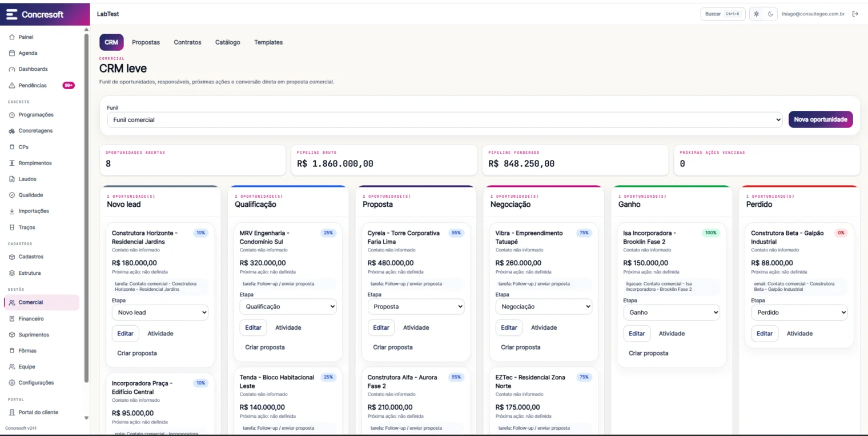Click pipeline ponderado value R$ 848.250,00
Viewport: 868px width, 436px height.
point(521,163)
